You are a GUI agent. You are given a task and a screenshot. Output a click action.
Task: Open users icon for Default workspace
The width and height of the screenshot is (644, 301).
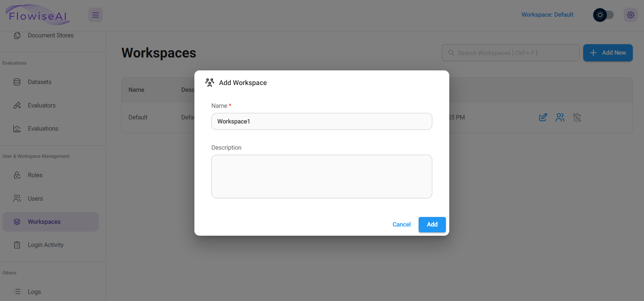coord(560,117)
